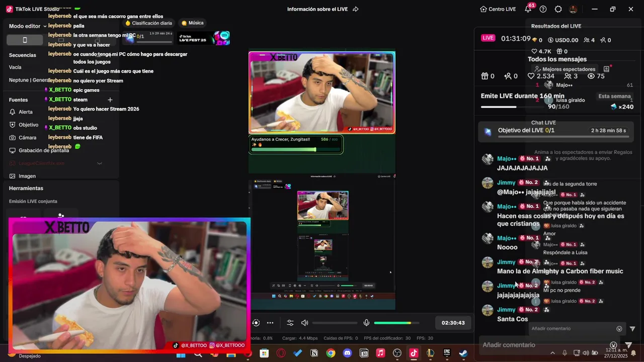Click Majo's avatar beside JAJAJAJAJAJJA
This screenshot has width=644, height=362.
pos(488,159)
